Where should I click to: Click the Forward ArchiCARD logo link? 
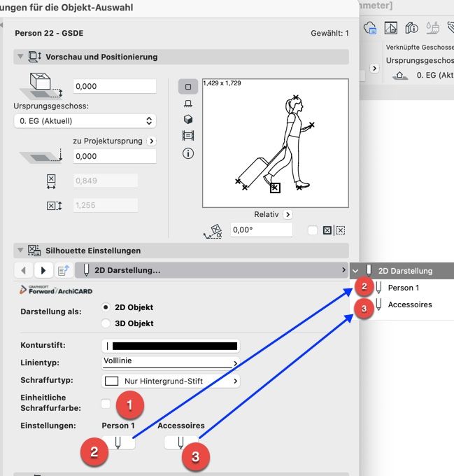(x=56, y=290)
